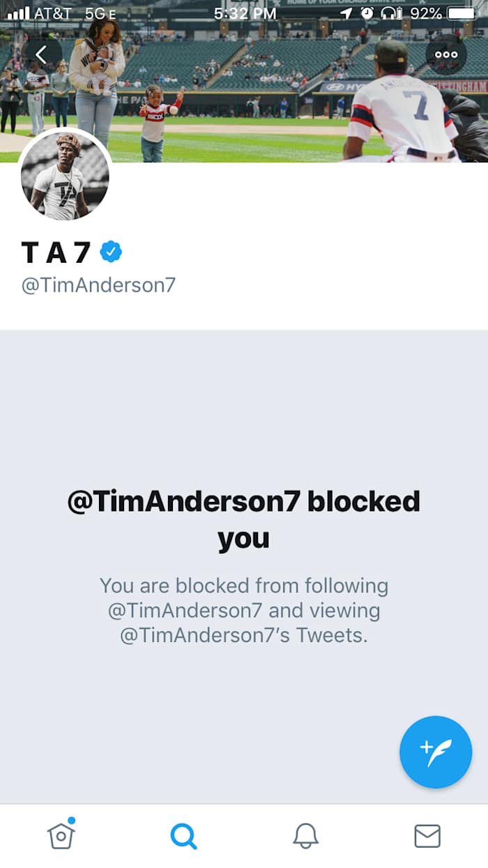This screenshot has height=868, width=488.
Task: Open the Notifications bell tab
Action: click(x=305, y=835)
